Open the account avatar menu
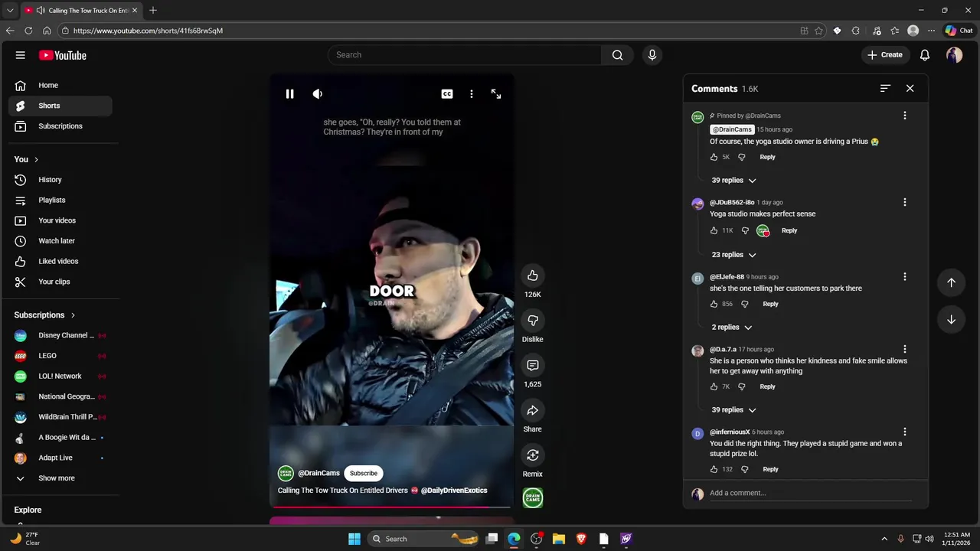Screen dimensions: 980x551 coord(954,55)
